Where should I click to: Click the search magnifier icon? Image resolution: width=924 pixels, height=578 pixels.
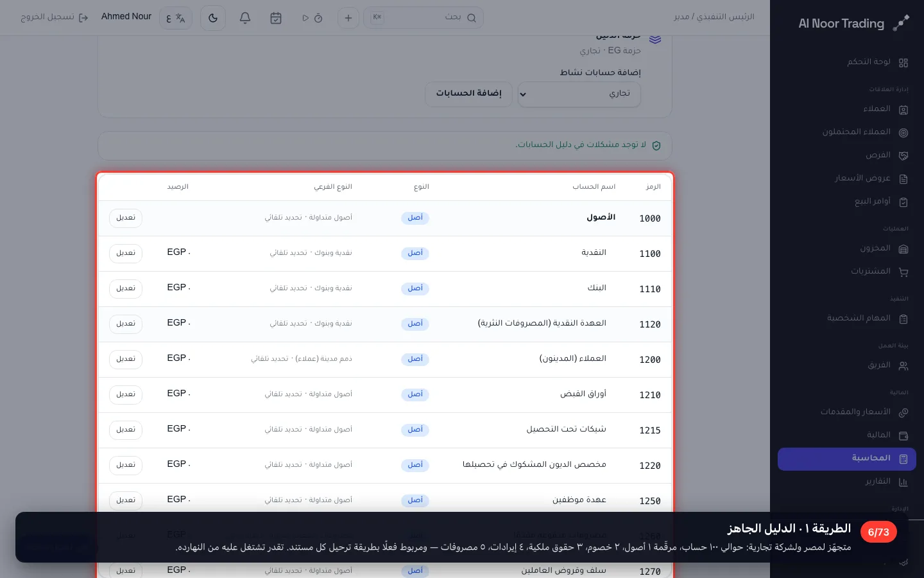472,18
